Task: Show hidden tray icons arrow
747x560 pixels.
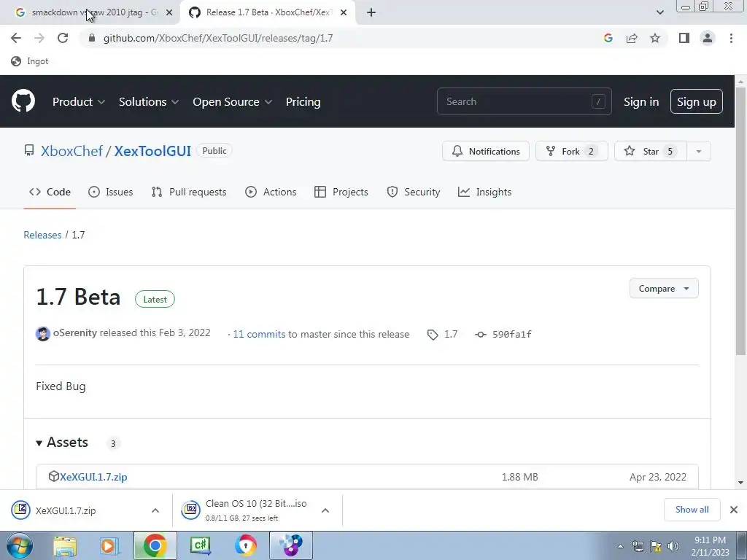Action: [x=620, y=546]
